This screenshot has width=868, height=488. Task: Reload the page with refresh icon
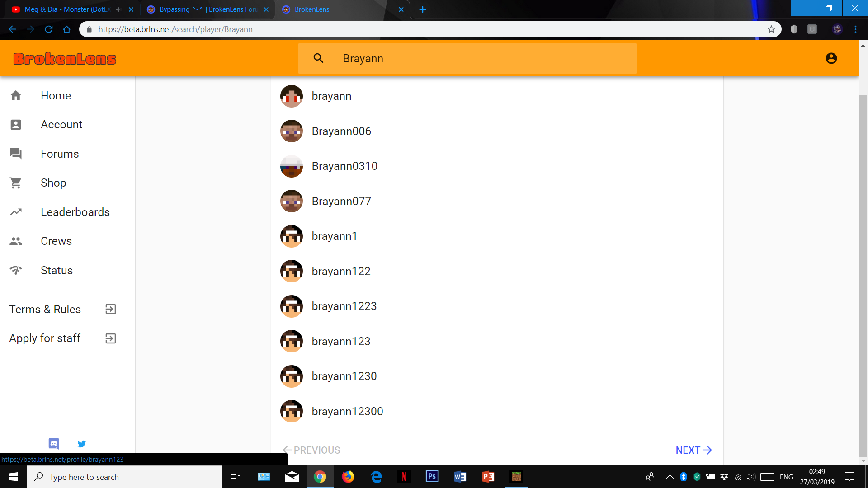tap(49, 29)
